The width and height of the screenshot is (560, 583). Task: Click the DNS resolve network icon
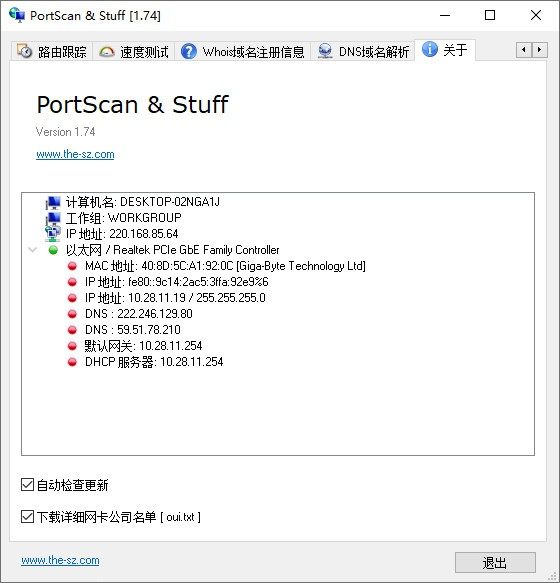click(325, 51)
